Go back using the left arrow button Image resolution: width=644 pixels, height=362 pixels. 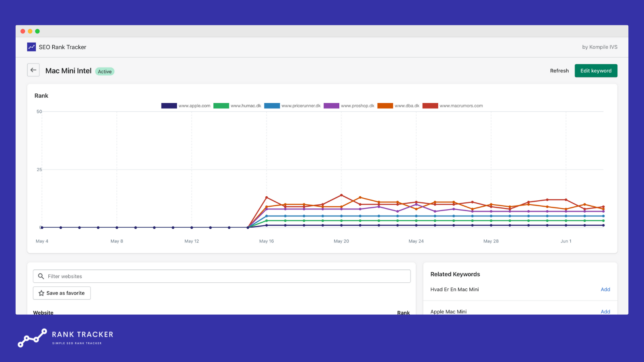33,70
